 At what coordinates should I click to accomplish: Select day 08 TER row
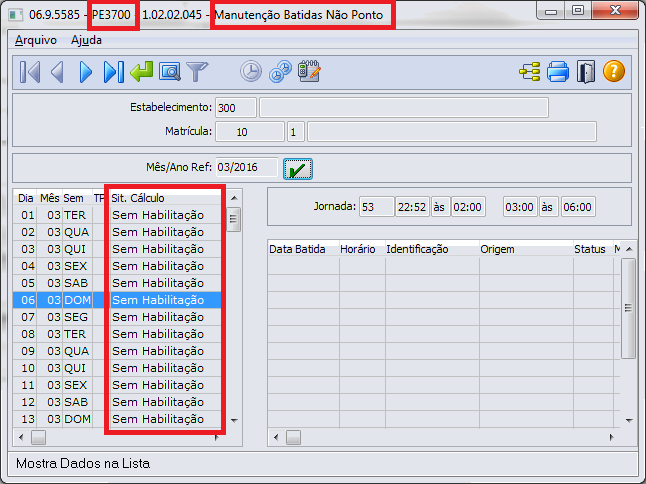coord(117,334)
